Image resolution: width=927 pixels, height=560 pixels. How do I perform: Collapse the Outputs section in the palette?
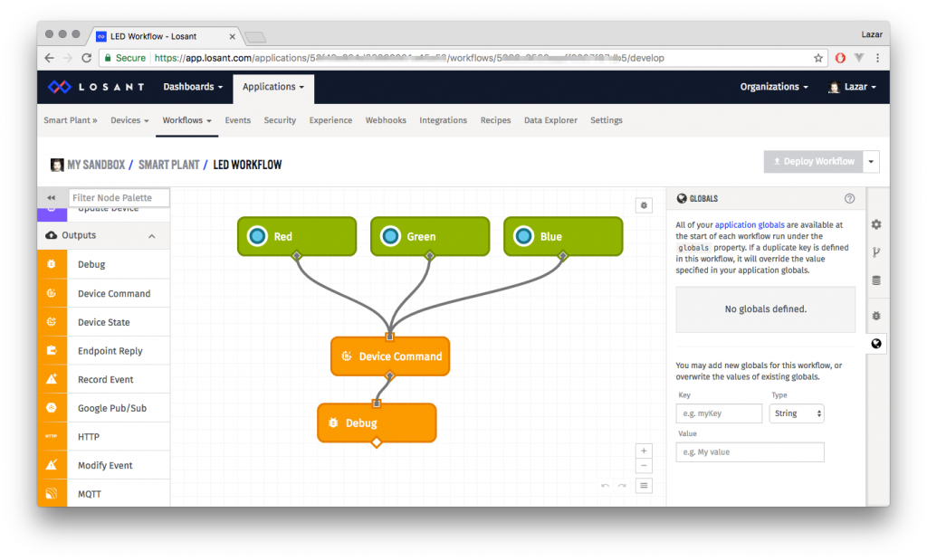pos(152,235)
